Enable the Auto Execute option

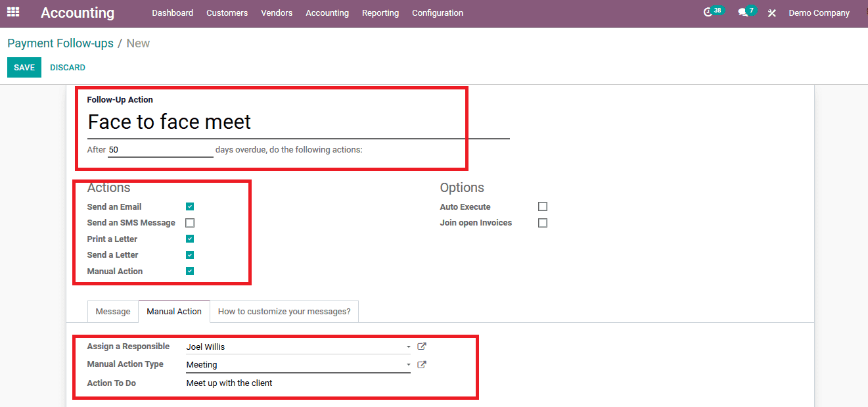point(543,206)
